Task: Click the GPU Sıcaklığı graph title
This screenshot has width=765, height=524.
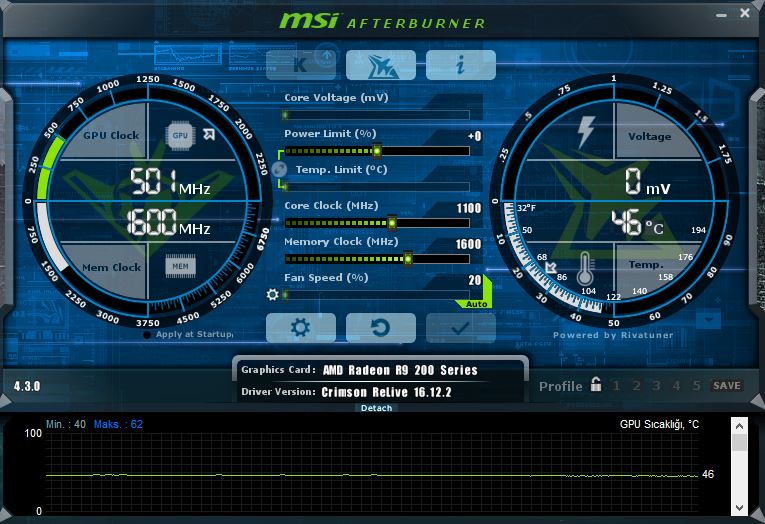Action: [x=659, y=424]
